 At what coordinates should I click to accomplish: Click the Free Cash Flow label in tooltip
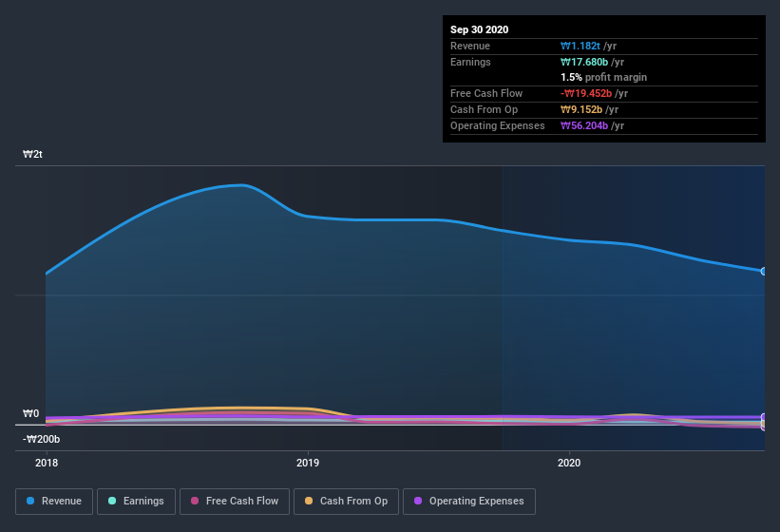[x=486, y=93]
